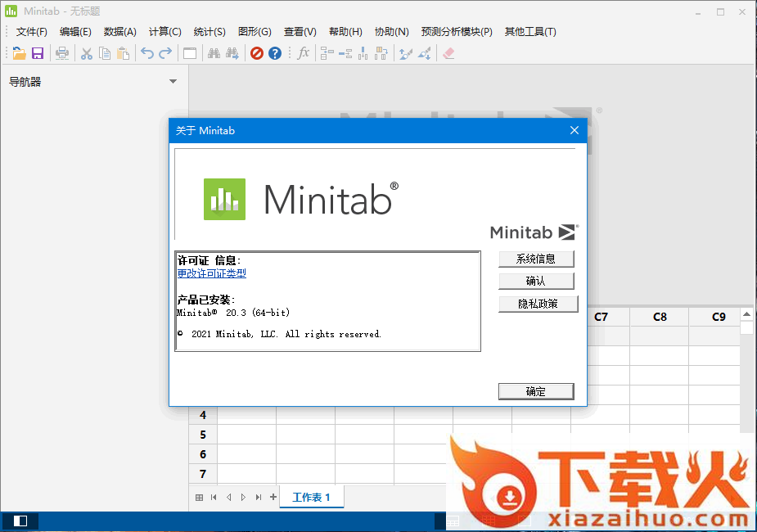Click the pink eraser icon
757x532 pixels.
pos(448,53)
